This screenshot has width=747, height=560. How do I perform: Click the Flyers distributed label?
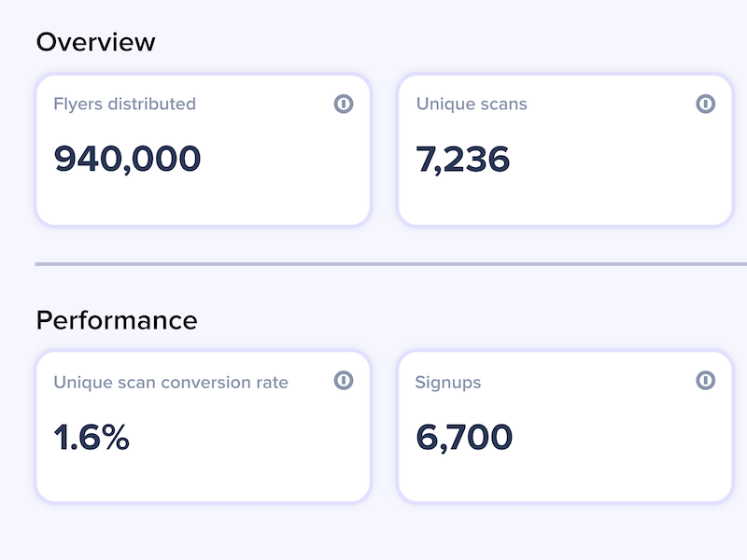click(x=125, y=104)
